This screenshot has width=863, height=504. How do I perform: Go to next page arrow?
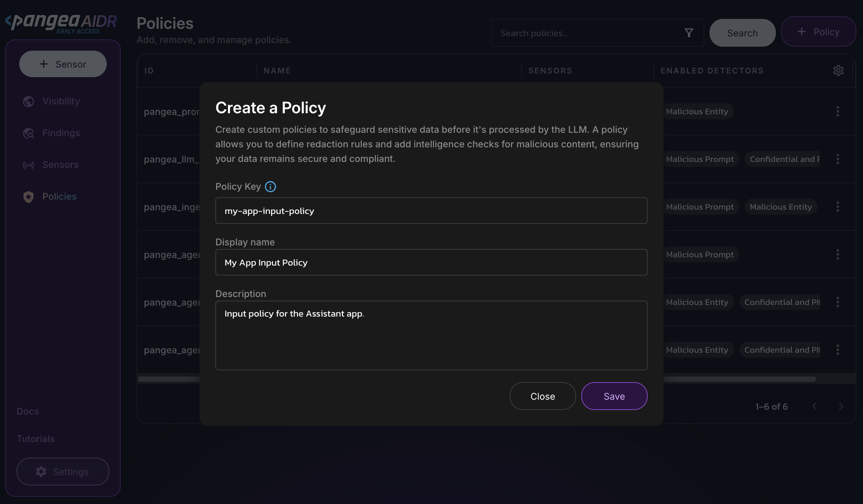(x=841, y=406)
